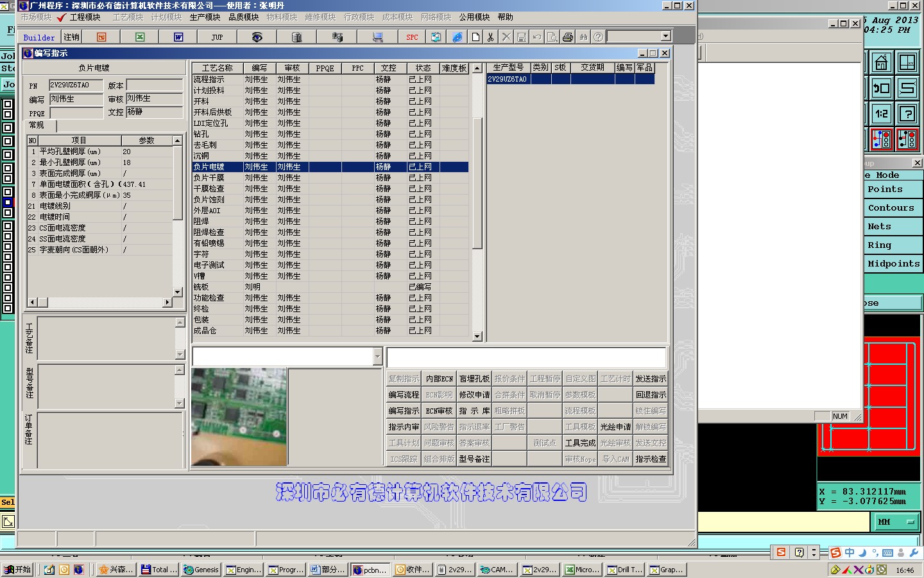This screenshot has width=924, height=578.
Task: Click the Sogou input method tray icon
Action: pos(835,553)
